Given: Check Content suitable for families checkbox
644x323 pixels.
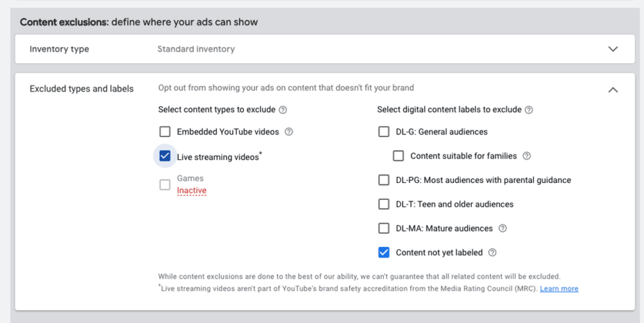Looking at the screenshot, I should click(x=398, y=156).
